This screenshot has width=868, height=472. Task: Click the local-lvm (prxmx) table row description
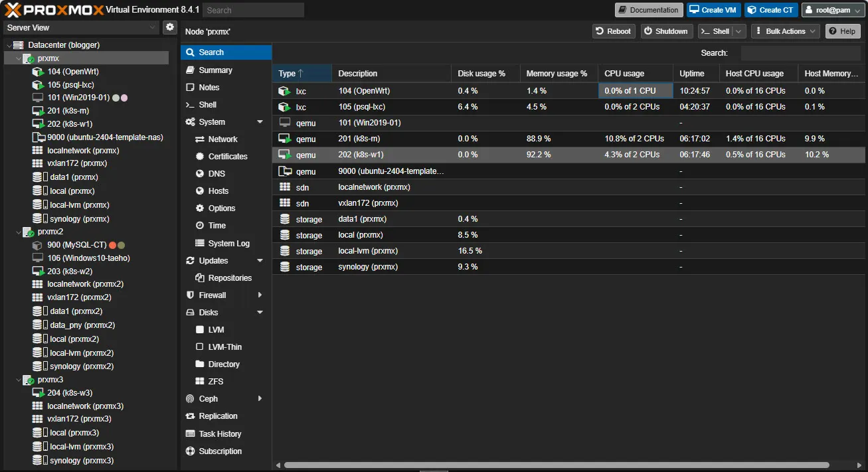point(368,251)
